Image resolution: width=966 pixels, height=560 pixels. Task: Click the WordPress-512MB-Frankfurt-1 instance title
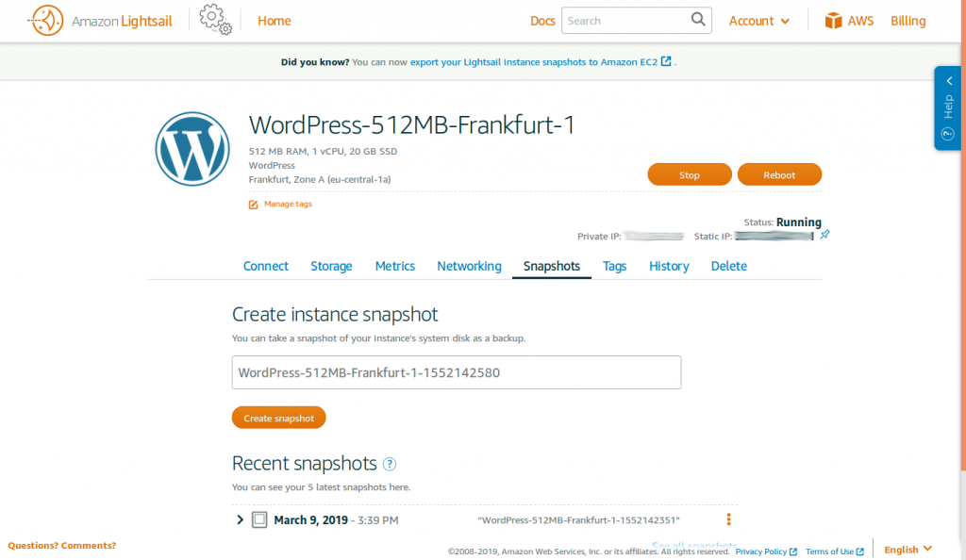tap(411, 125)
